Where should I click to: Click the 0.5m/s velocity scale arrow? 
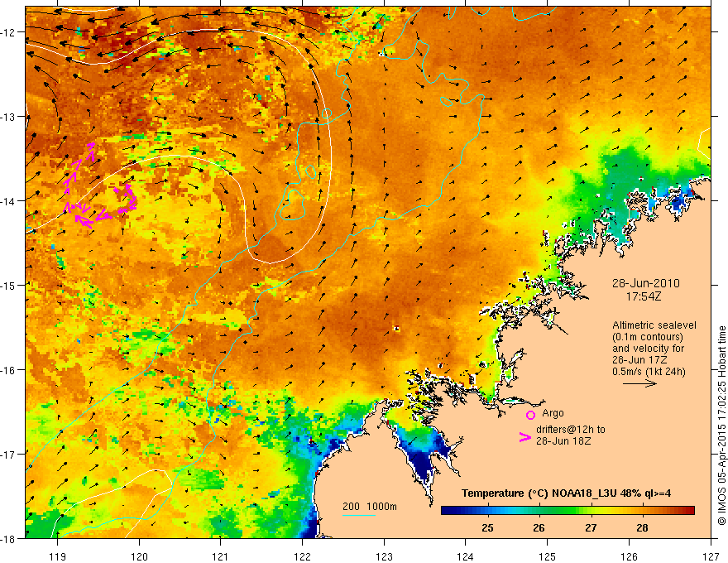(x=639, y=383)
